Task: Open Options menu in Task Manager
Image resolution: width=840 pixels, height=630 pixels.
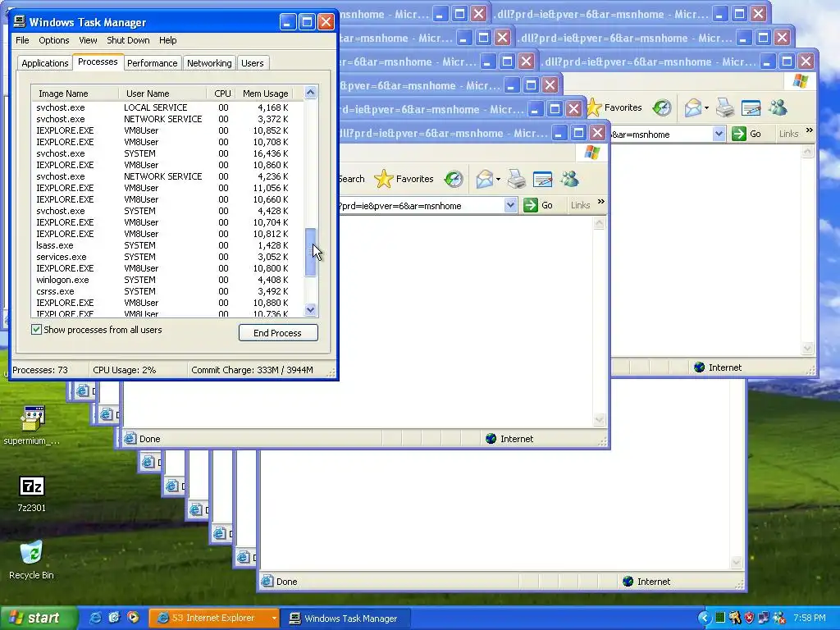Action: (53, 40)
